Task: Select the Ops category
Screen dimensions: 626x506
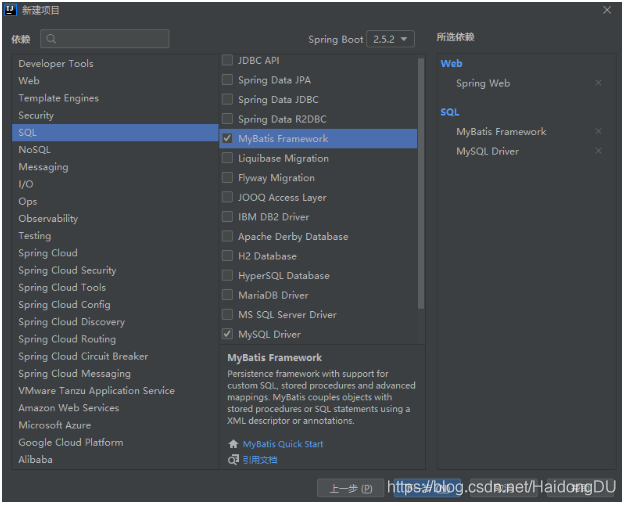Action: point(115,201)
